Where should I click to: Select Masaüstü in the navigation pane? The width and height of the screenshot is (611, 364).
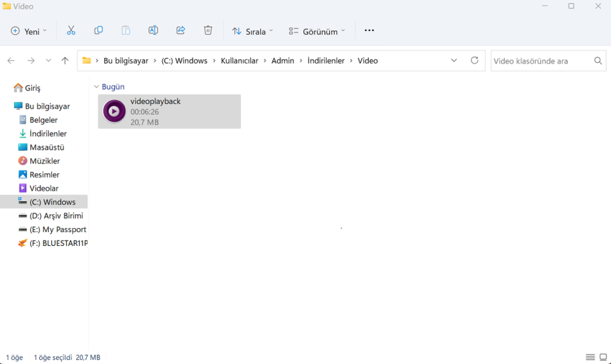click(x=47, y=147)
